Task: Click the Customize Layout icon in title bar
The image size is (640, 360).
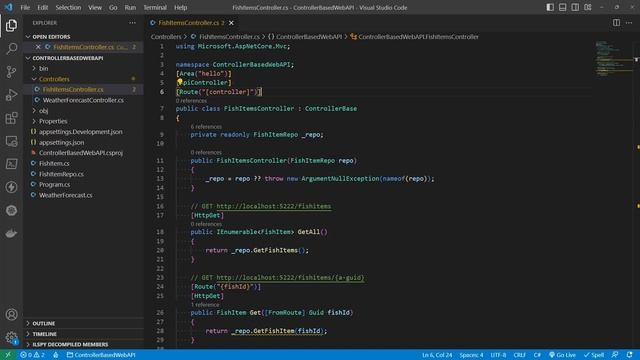Action: point(588,7)
